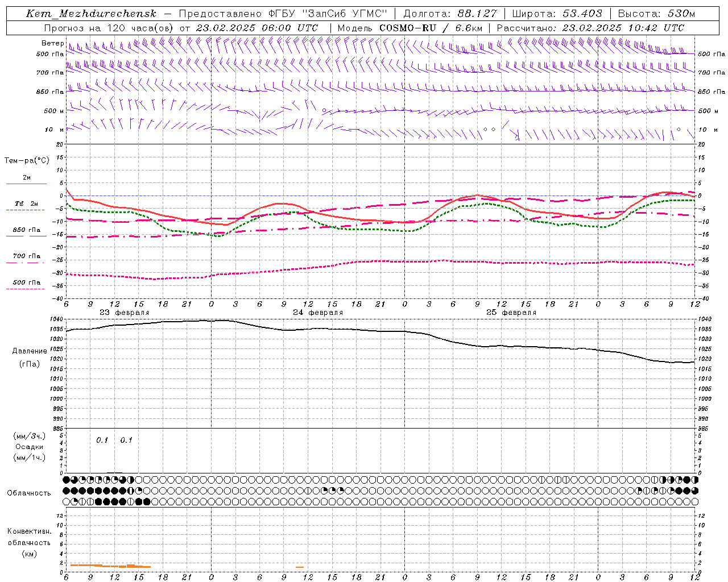Screen dimensions: 728x582
Task: Select the Тем-ра(°C) temperature axis title
Action: coord(27,161)
